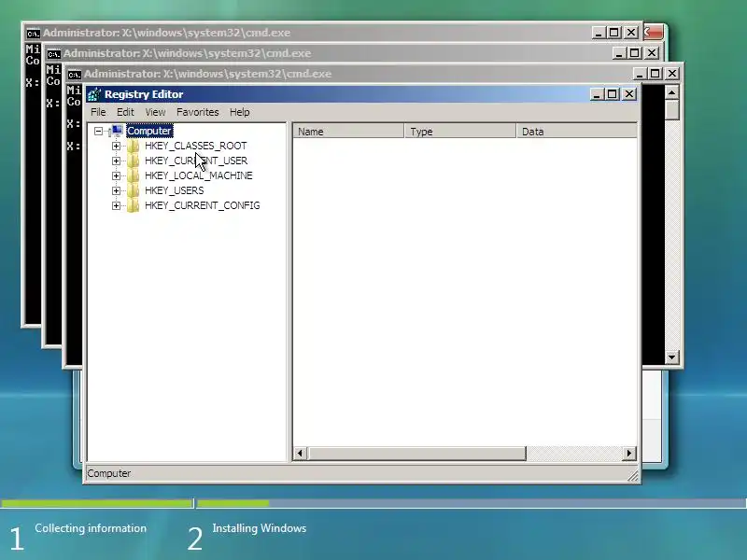Select HKEY_LOCAL_MACHINE label in tree

click(x=199, y=175)
